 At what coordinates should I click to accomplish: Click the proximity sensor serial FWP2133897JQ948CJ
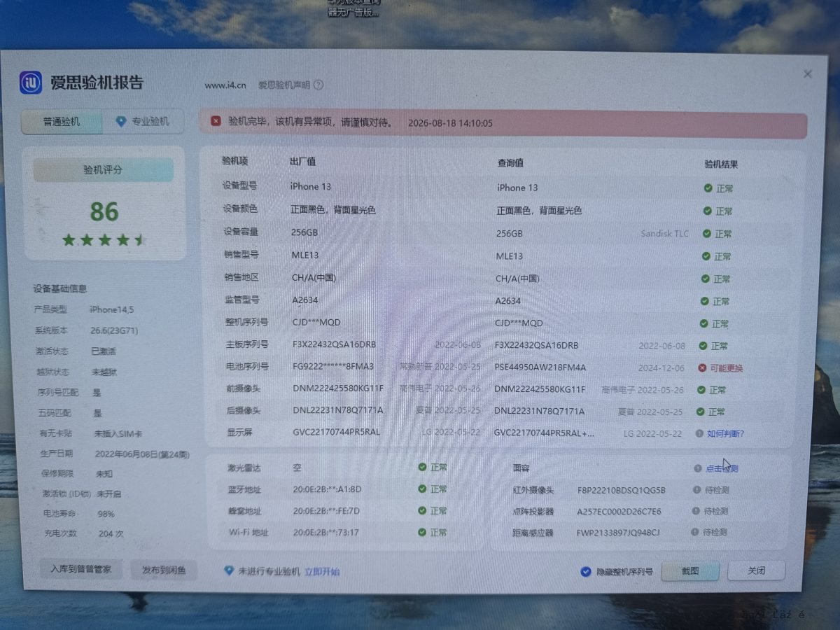point(618,532)
